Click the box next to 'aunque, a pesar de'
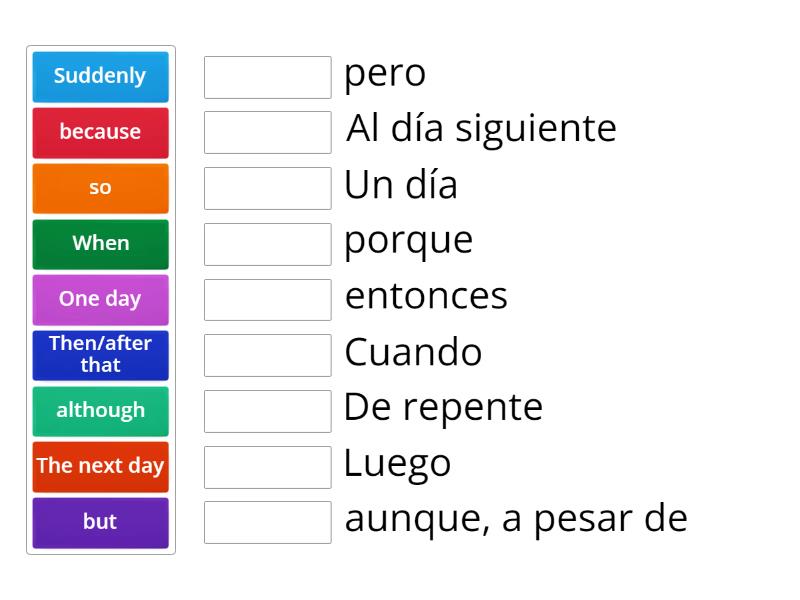The width and height of the screenshot is (800, 600). tap(267, 522)
